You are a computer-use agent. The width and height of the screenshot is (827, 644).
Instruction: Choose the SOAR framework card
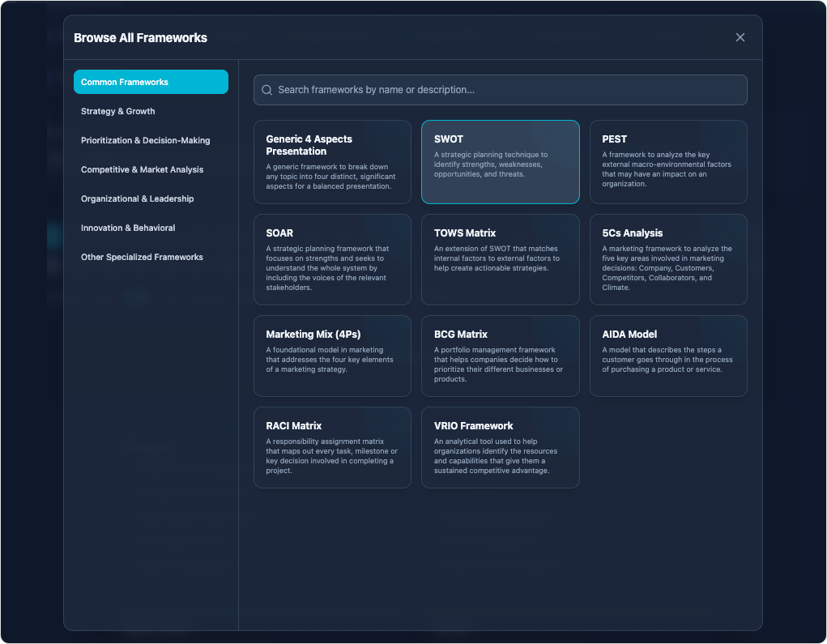(332, 259)
